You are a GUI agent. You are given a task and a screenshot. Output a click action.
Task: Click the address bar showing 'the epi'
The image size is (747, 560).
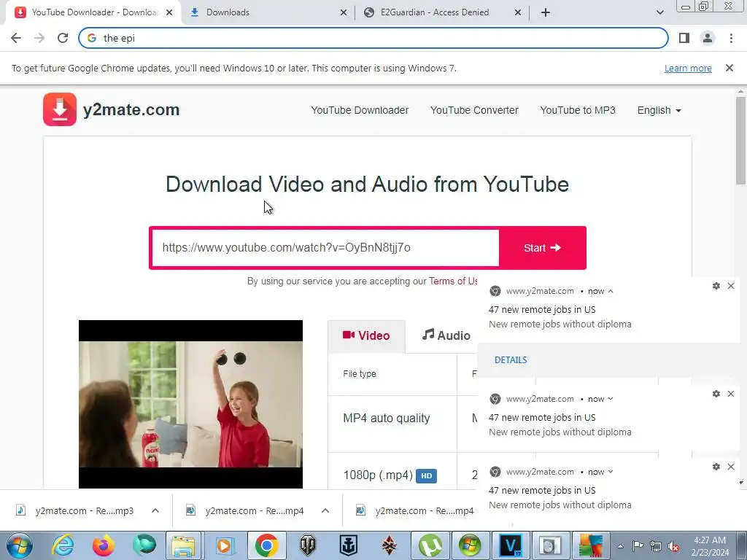coord(373,38)
